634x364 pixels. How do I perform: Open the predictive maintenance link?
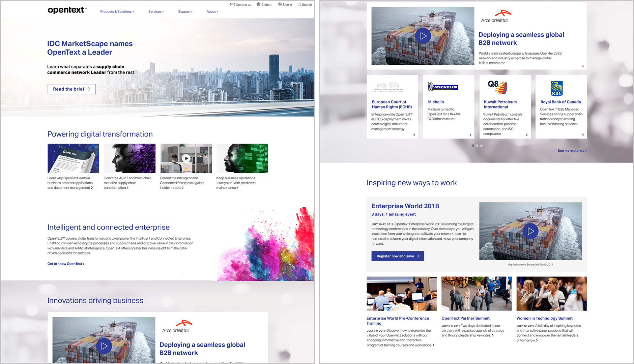236,183
